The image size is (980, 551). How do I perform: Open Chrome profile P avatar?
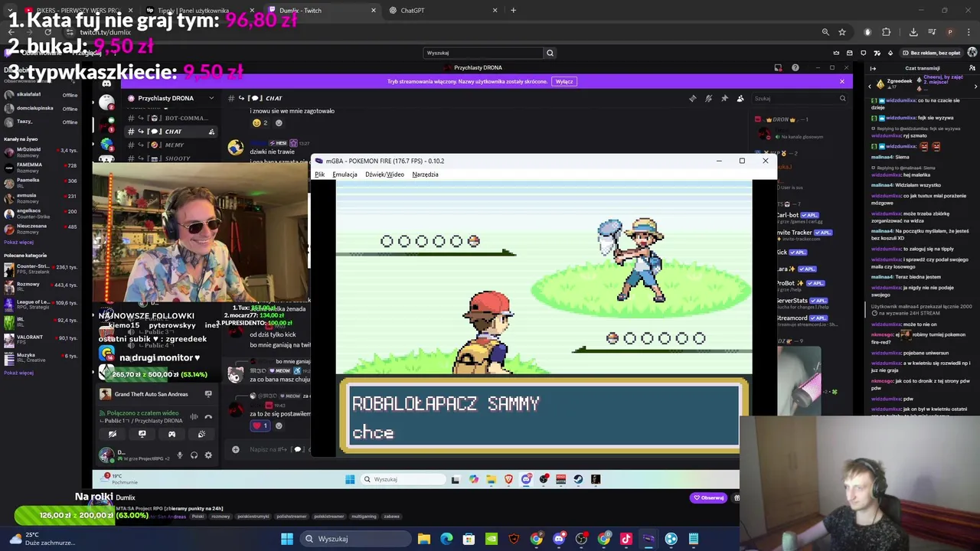(950, 32)
